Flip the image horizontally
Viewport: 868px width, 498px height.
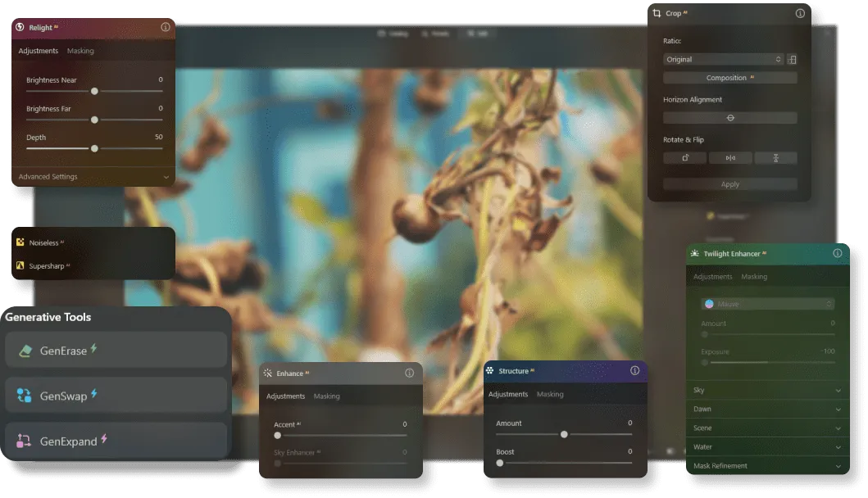pyautogui.click(x=730, y=158)
